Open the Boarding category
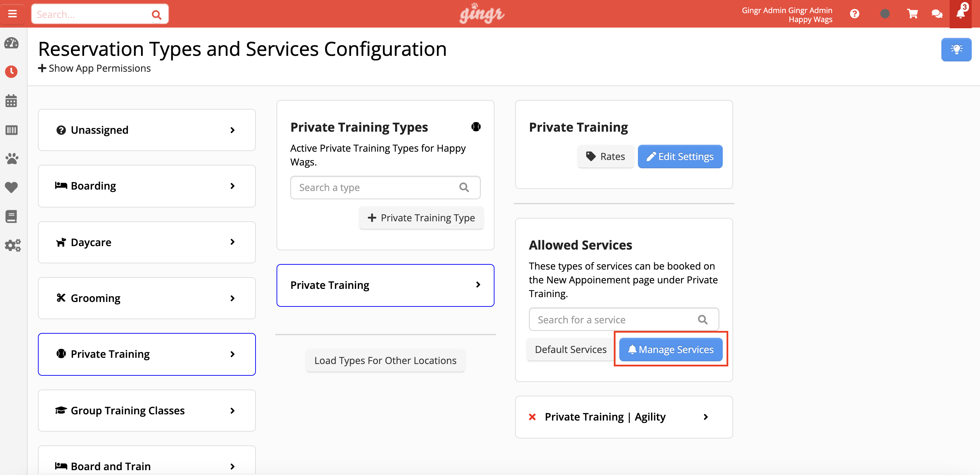Viewport: 980px width, 475px height. [x=147, y=186]
